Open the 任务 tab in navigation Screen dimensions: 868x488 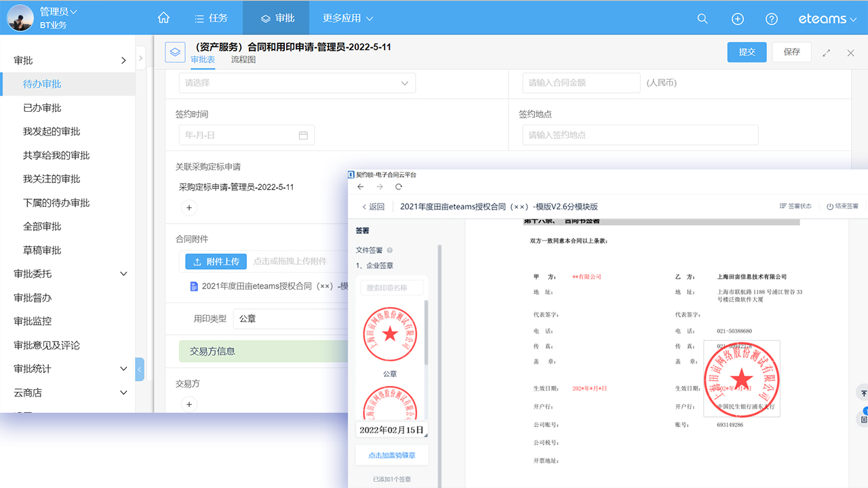tap(211, 18)
